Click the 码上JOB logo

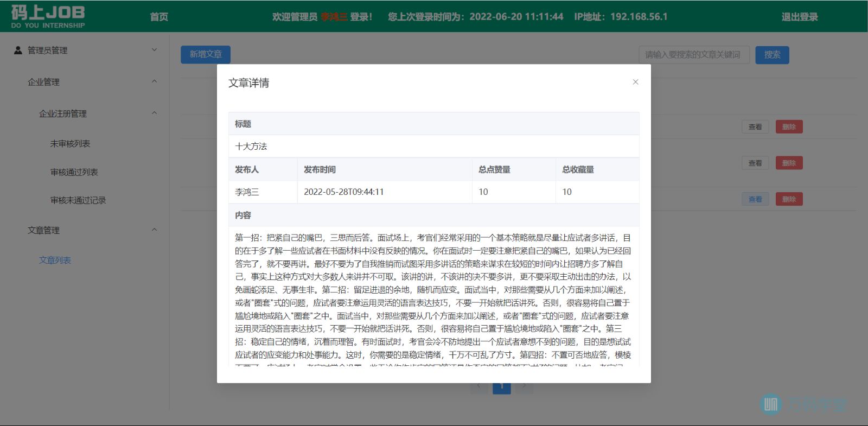[48, 16]
